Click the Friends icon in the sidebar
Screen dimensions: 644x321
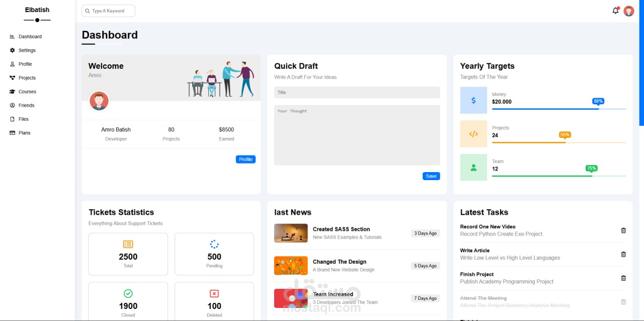12,105
